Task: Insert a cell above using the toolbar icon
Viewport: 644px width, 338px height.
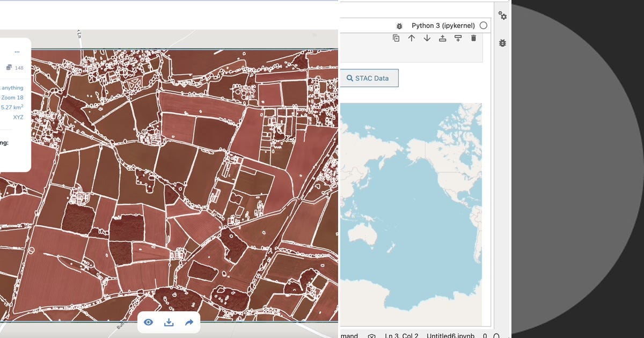Action: pos(442,38)
